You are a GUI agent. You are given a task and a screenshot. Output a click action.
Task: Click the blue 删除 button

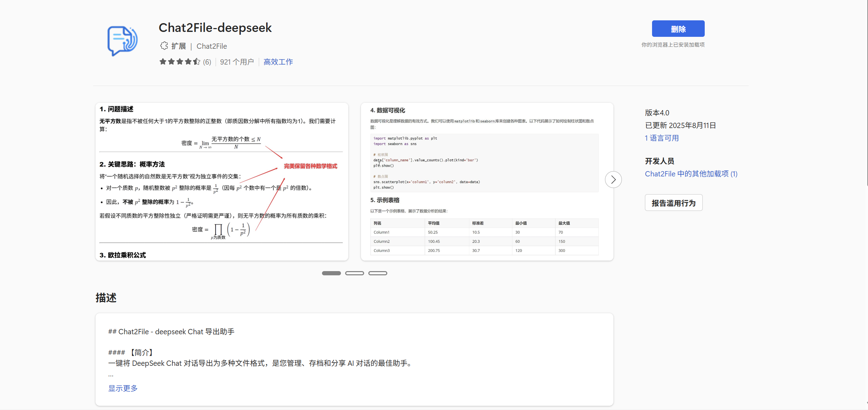pos(678,29)
